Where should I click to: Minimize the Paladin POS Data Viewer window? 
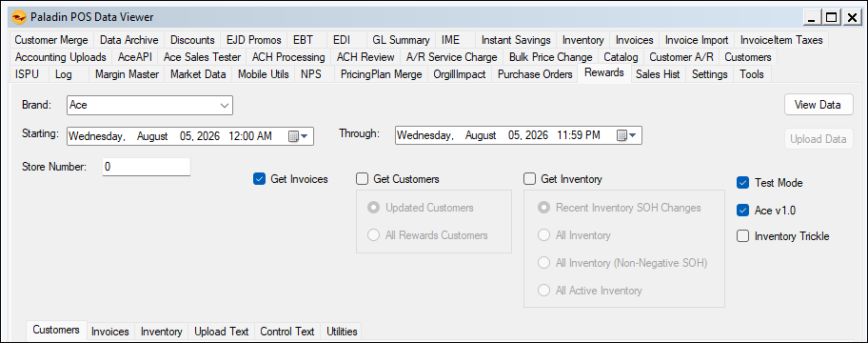tap(812, 18)
